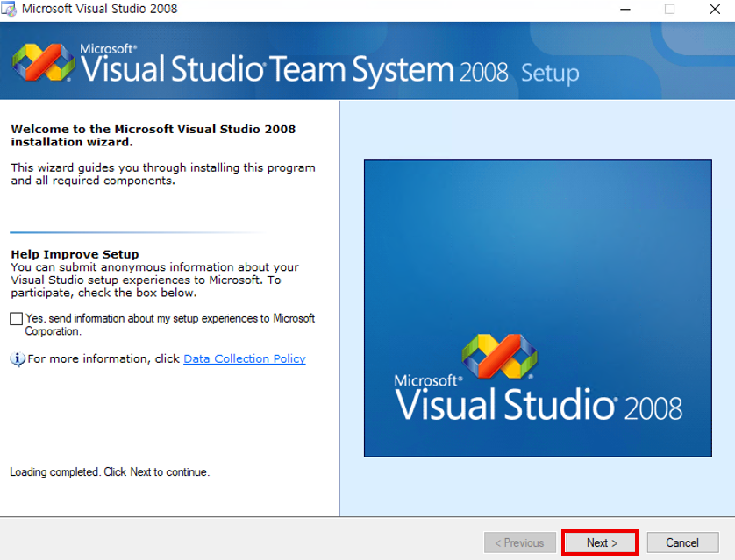Click the wizard guides you description paragraph
Viewport: 735px width, 560px height.
coord(162,174)
